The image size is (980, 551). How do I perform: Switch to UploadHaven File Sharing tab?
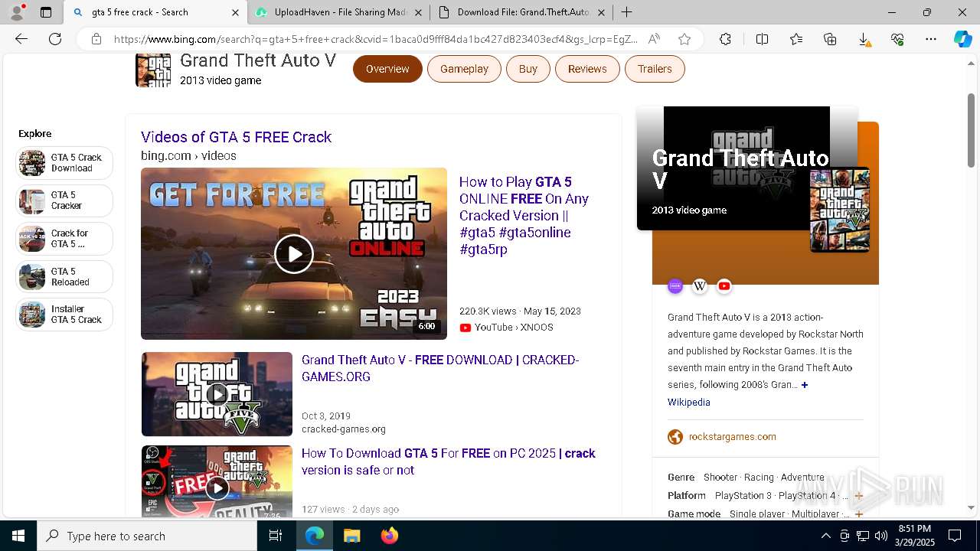[x=339, y=12]
